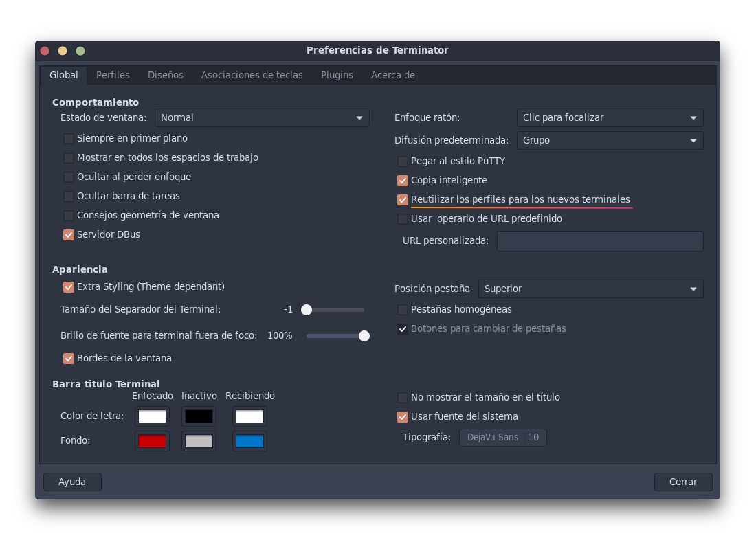The image size is (756, 540).
Task: Open the blue Recibiendo background swatch
Action: coord(249,441)
